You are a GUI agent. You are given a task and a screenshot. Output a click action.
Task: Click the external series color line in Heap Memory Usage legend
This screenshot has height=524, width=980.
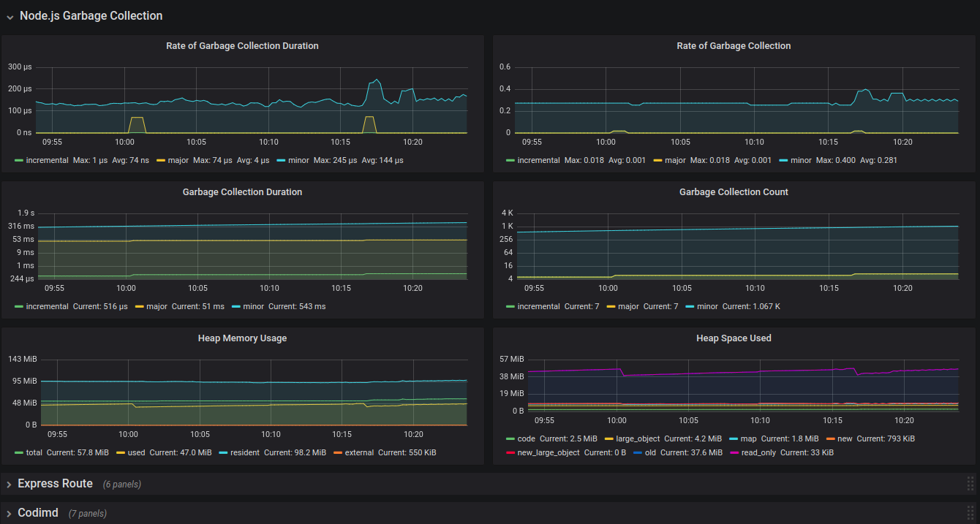pyautogui.click(x=337, y=453)
